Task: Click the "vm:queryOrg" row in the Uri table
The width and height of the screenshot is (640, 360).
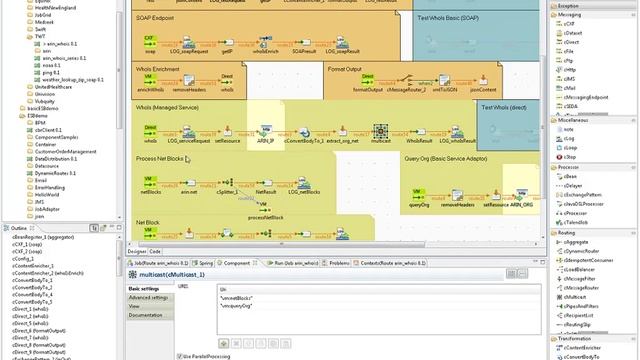Action: pos(379,306)
